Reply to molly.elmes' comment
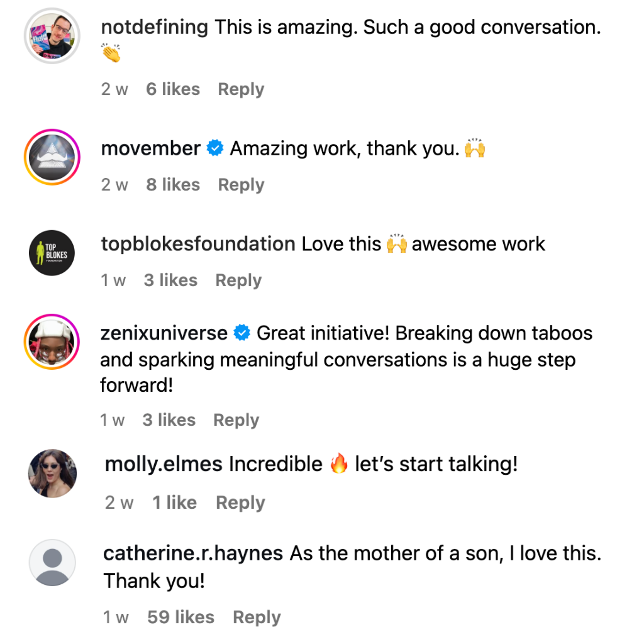This screenshot has height=644, width=644. pyautogui.click(x=239, y=503)
